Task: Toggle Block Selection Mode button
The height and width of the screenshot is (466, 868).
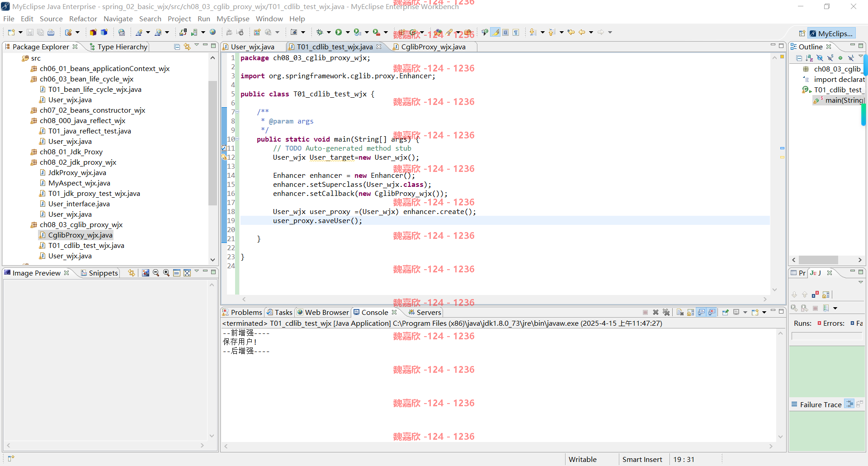Action: (505, 32)
